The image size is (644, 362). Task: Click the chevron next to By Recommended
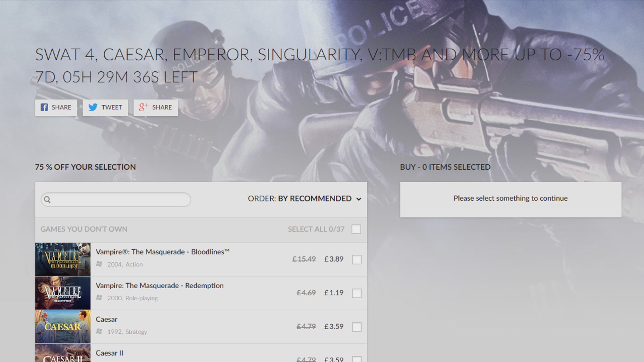pyautogui.click(x=359, y=199)
